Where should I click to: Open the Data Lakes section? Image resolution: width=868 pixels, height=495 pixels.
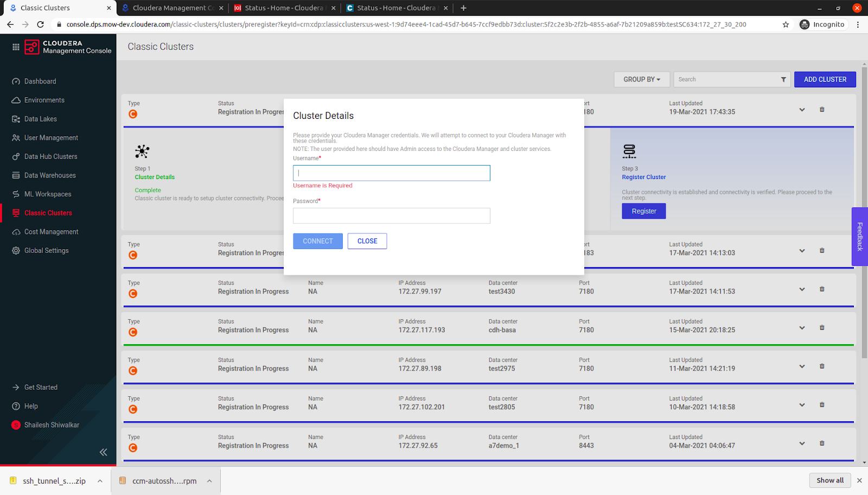(39, 118)
